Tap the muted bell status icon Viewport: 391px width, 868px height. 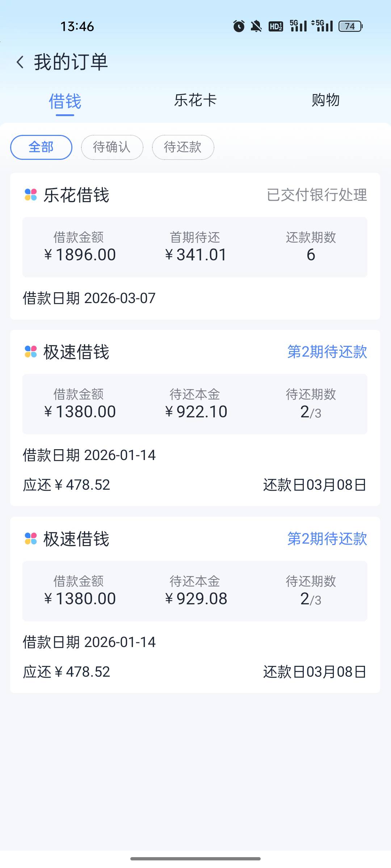tap(256, 26)
